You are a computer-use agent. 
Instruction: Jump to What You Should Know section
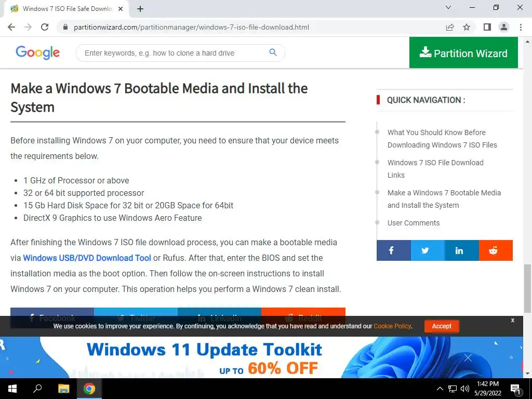tap(442, 139)
